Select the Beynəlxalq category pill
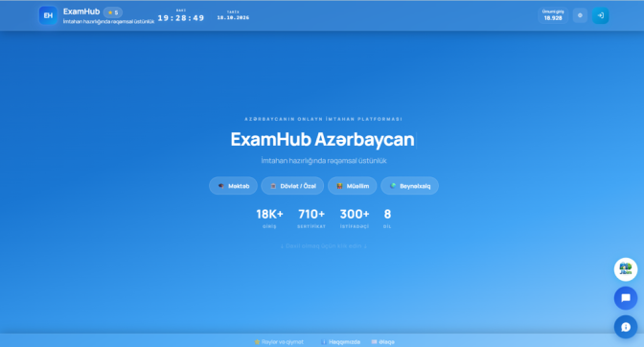 pos(409,186)
